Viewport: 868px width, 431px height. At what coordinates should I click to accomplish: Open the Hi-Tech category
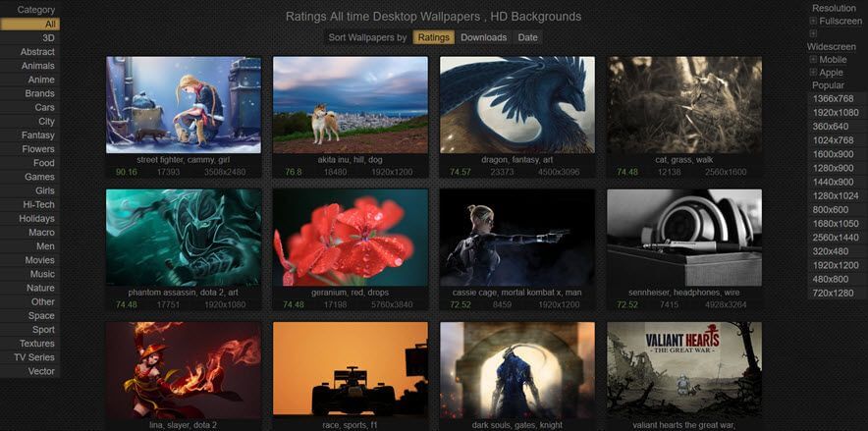[29, 205]
